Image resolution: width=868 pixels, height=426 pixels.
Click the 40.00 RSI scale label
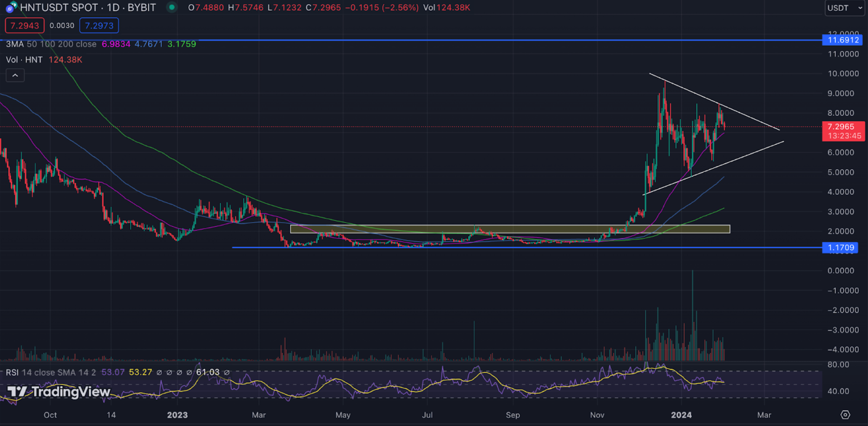coord(838,391)
